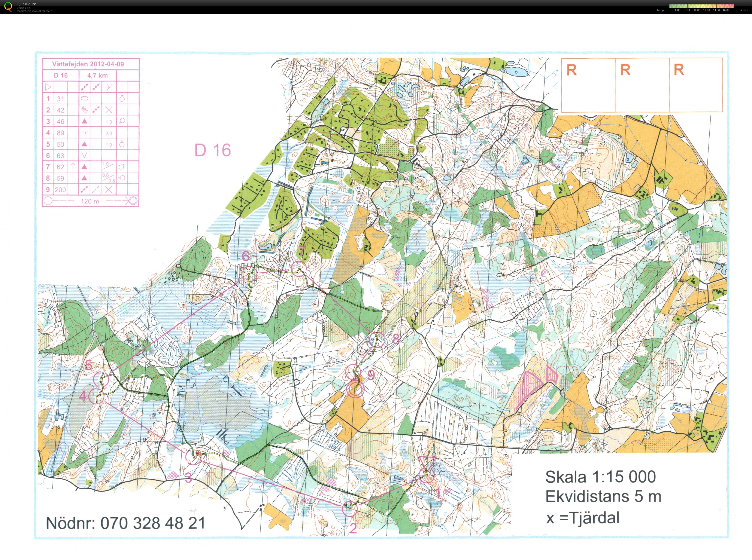
Task: Click the 10:00 tempo tick label
Action: (697, 10)
